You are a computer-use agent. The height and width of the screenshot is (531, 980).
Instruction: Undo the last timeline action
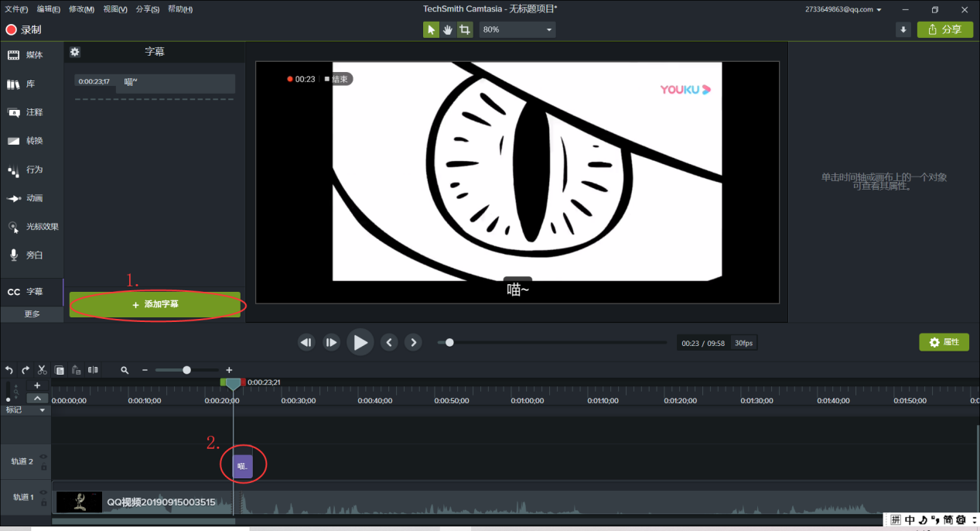coord(9,370)
